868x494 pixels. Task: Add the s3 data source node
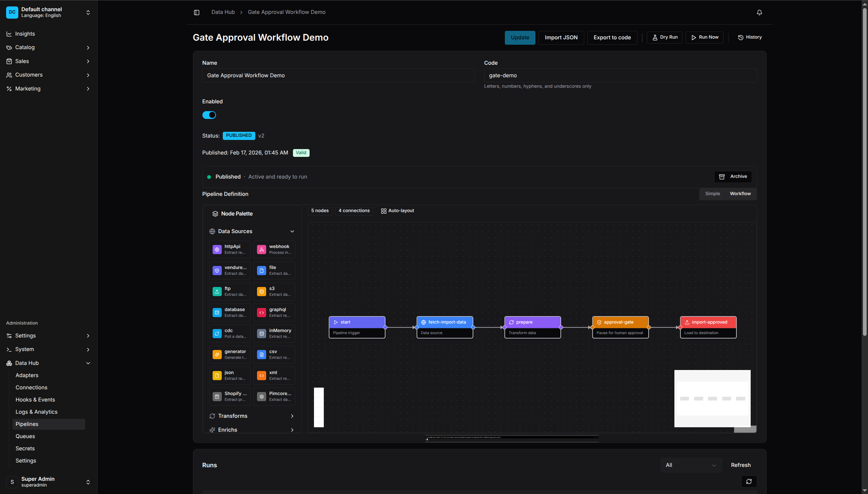(x=274, y=291)
